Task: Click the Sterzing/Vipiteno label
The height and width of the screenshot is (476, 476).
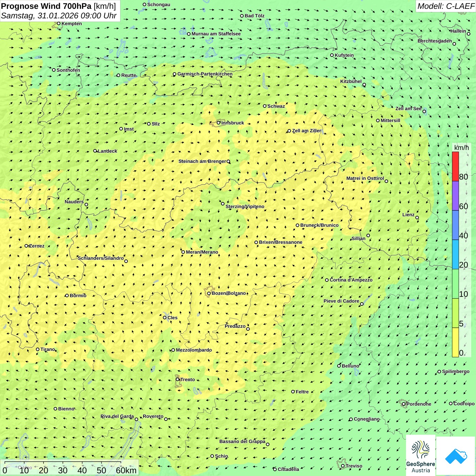Action: (245, 206)
